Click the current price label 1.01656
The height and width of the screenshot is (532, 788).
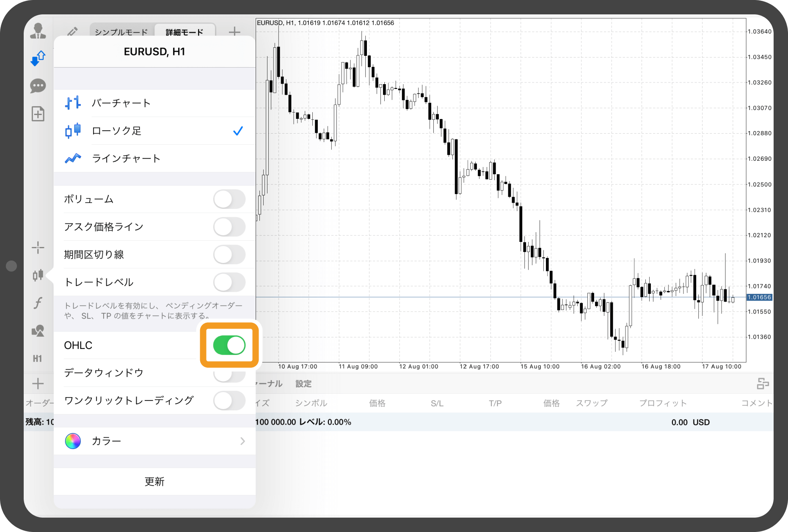click(759, 297)
